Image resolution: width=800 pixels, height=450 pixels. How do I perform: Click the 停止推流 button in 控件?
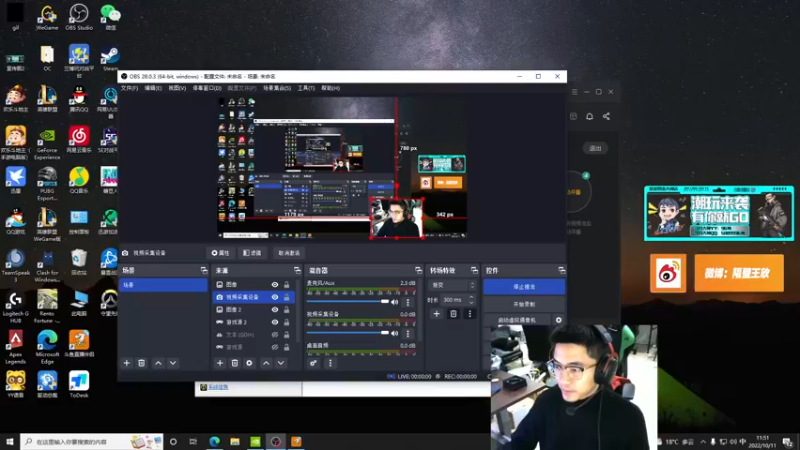(524, 287)
